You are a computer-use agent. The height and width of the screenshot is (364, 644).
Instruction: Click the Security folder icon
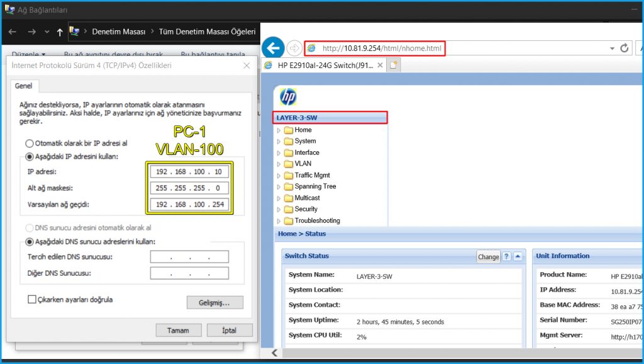pos(289,209)
